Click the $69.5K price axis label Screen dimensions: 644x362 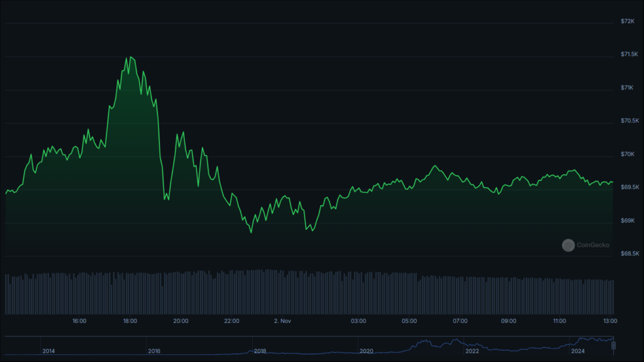(630, 187)
